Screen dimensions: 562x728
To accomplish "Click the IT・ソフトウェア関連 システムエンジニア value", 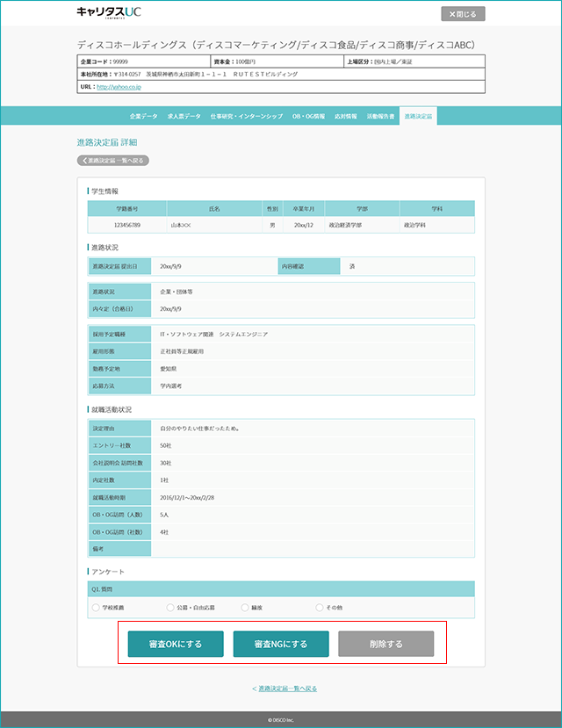I will click(x=214, y=335).
